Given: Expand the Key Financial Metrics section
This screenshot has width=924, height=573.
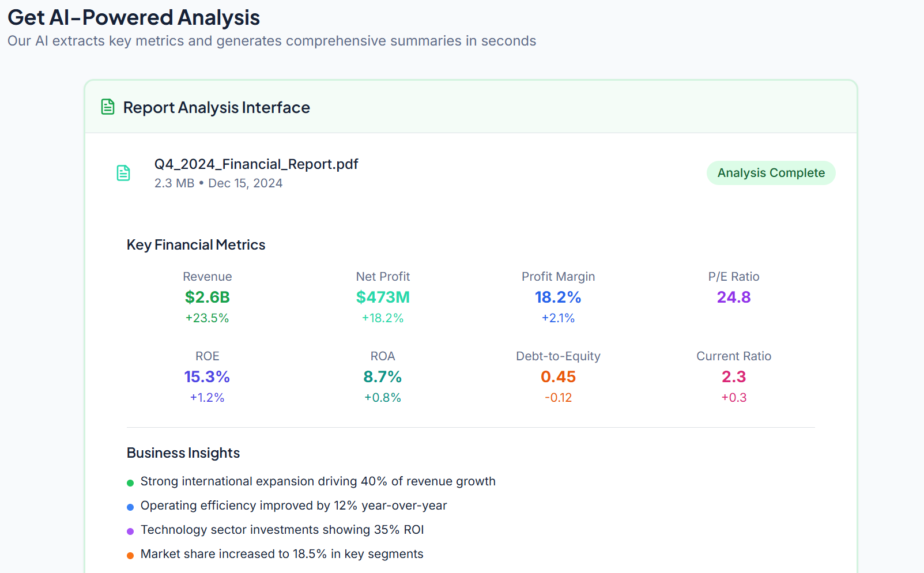Looking at the screenshot, I should coord(195,244).
